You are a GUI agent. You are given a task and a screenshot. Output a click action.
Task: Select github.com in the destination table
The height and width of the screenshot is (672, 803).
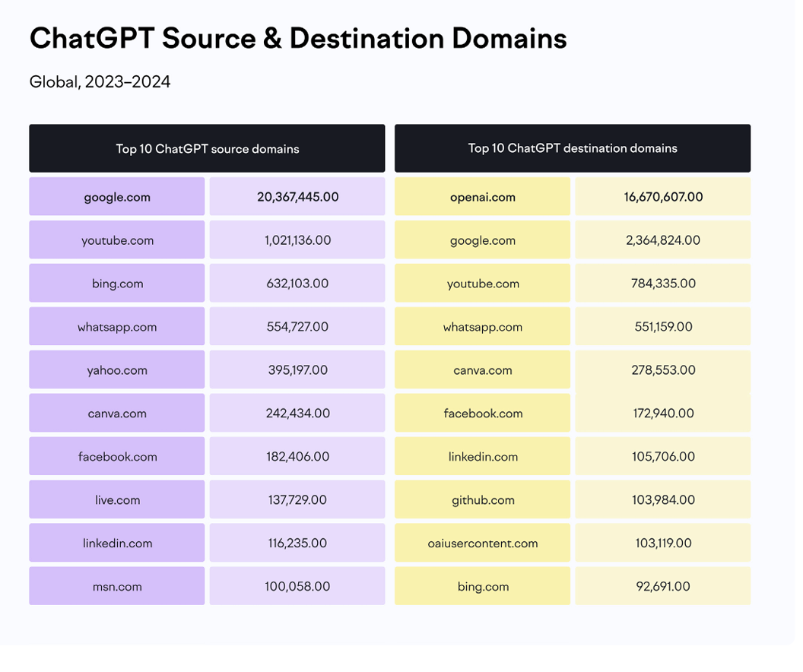[482, 500]
